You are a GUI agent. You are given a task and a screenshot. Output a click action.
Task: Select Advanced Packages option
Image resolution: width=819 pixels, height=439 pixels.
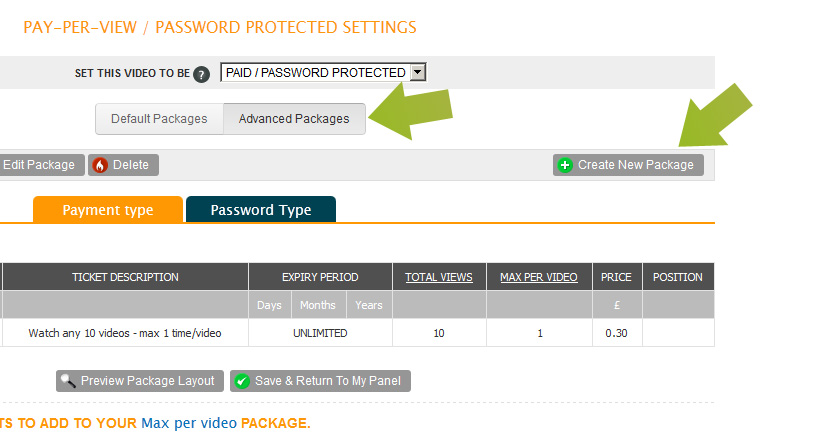pos(294,119)
